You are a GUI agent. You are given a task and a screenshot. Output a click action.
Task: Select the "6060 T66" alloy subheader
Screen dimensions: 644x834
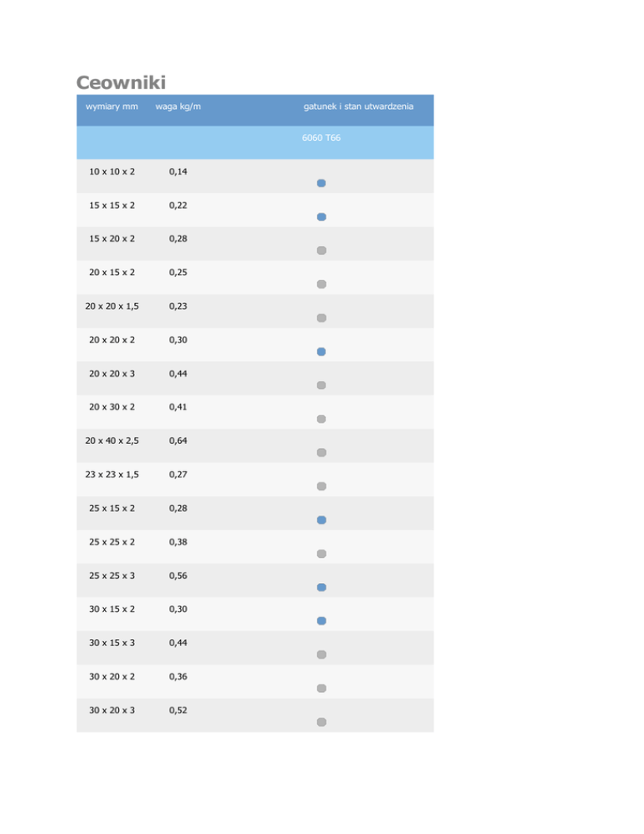pyautogui.click(x=321, y=137)
